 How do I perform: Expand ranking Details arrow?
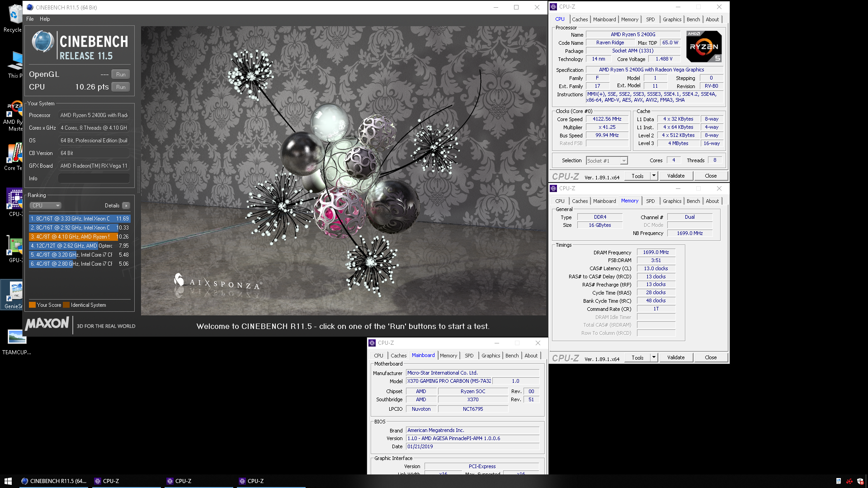point(126,206)
